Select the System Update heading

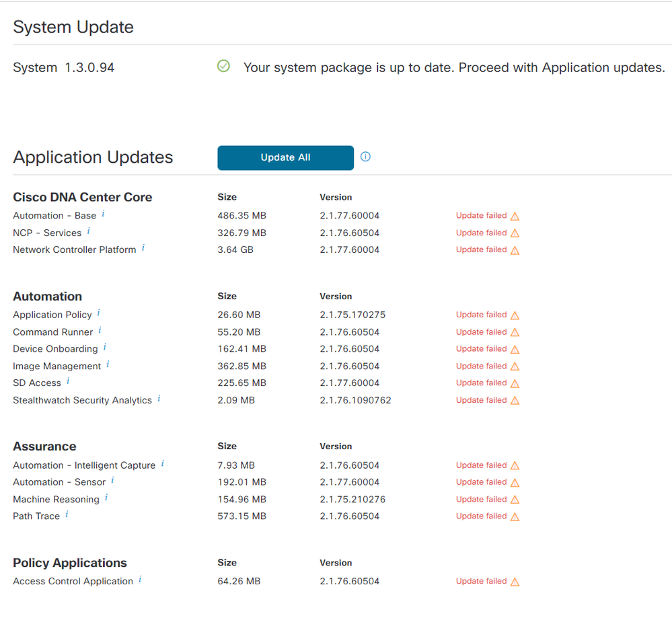(73, 27)
